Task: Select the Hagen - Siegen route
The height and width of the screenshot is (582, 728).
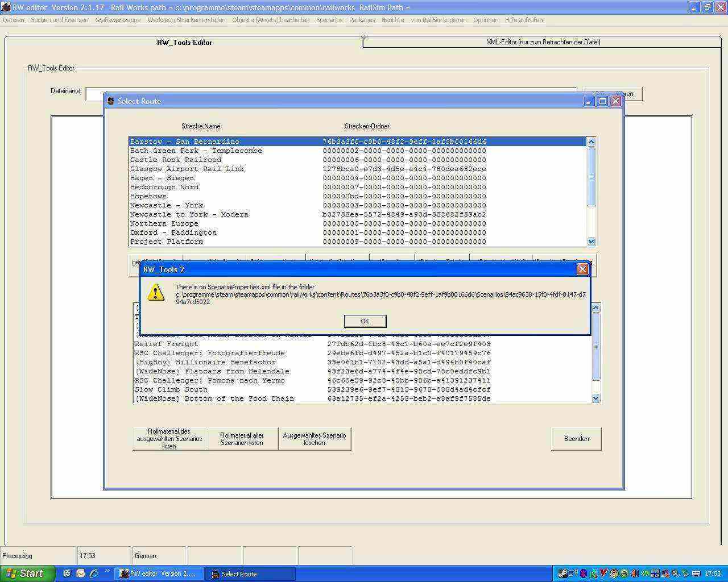Action: pos(357,178)
